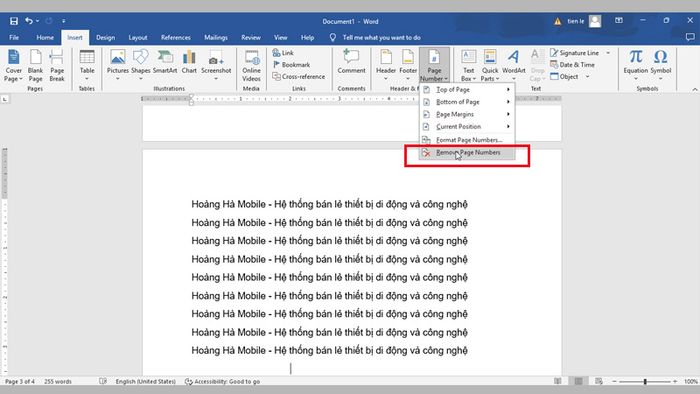Undo the last action
The width and height of the screenshot is (700, 394).
coord(29,21)
